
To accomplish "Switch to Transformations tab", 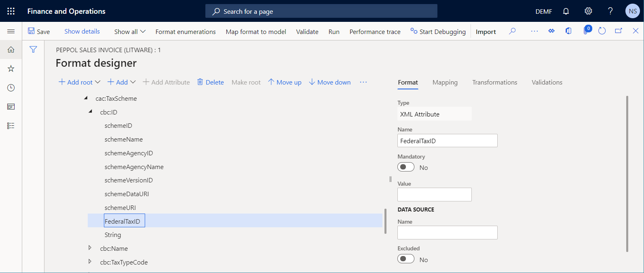I will [495, 82].
